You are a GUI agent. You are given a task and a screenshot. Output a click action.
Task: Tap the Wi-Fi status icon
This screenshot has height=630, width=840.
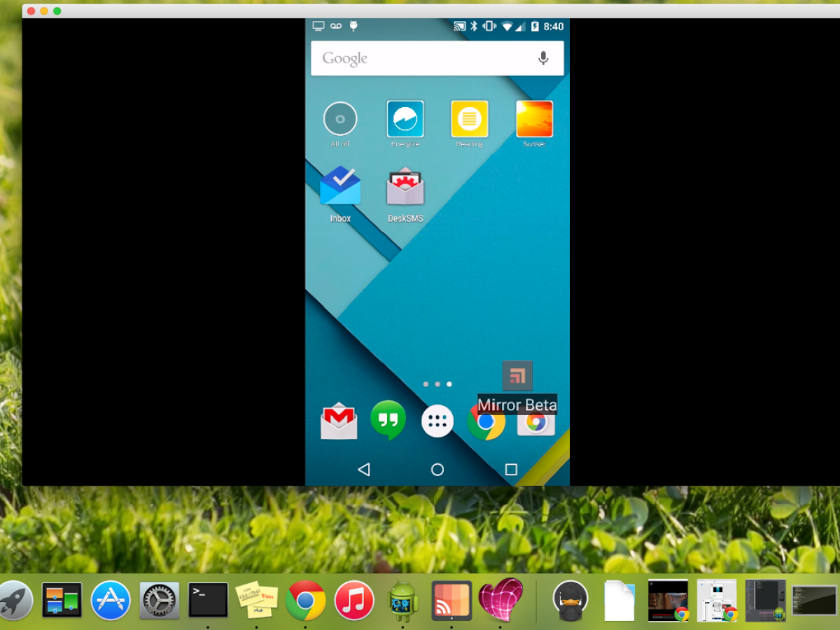[x=507, y=27]
